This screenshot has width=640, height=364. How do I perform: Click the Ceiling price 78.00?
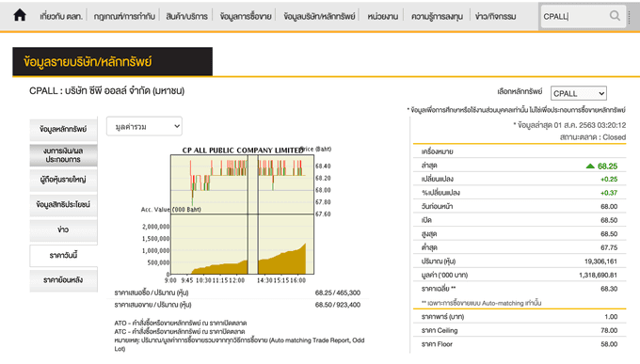(609, 330)
